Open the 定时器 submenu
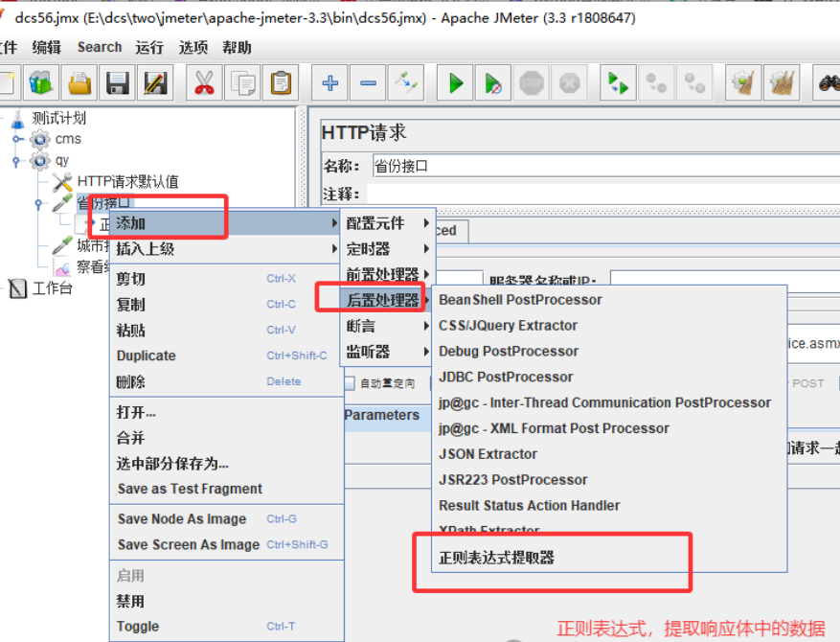840x642 pixels. click(x=387, y=248)
